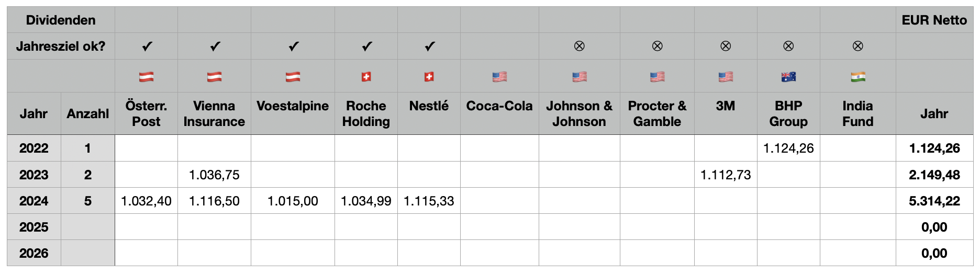The width and height of the screenshot is (980, 275).
Task: Select the Voestalpine column header
Action: point(293,106)
